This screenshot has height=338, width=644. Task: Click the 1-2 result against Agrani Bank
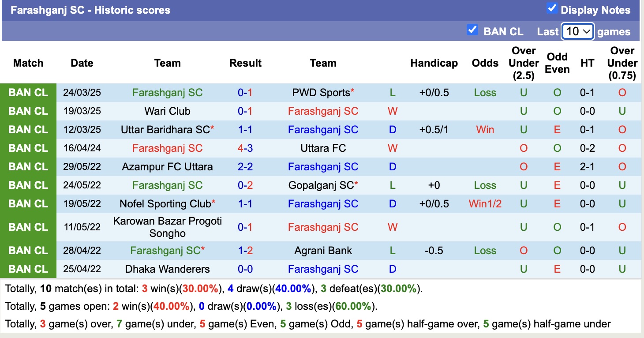(245, 251)
